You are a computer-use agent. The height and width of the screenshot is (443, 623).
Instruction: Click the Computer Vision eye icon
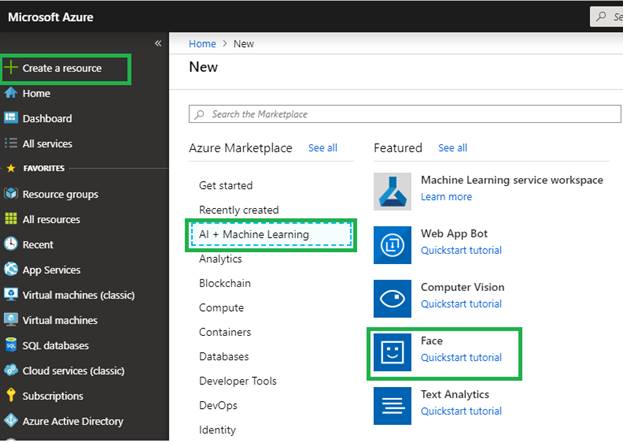click(x=392, y=299)
